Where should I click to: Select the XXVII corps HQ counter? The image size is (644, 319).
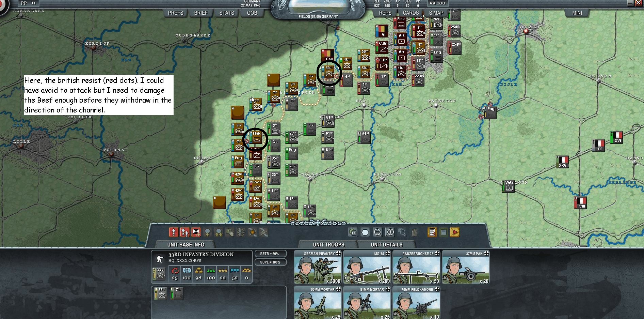point(562,162)
